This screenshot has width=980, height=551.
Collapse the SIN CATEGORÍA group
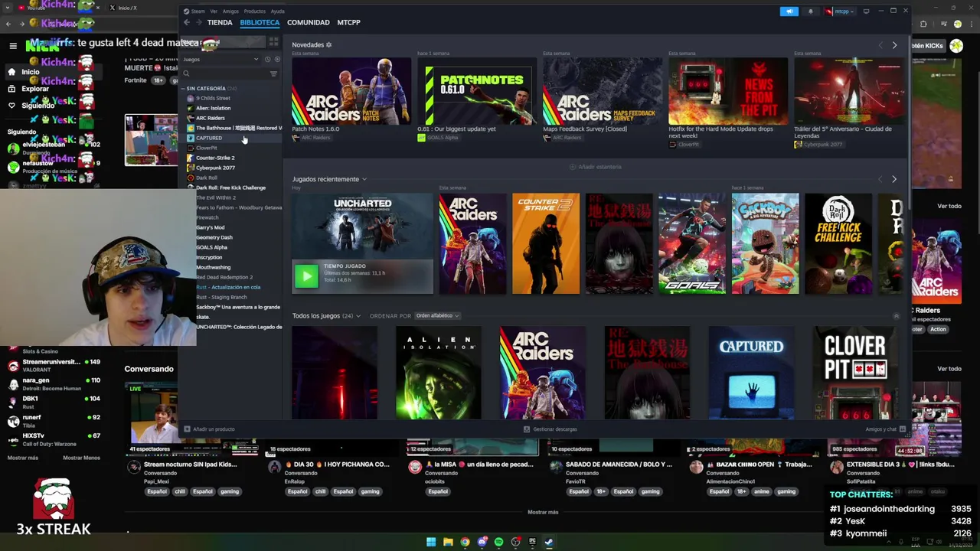(183, 89)
